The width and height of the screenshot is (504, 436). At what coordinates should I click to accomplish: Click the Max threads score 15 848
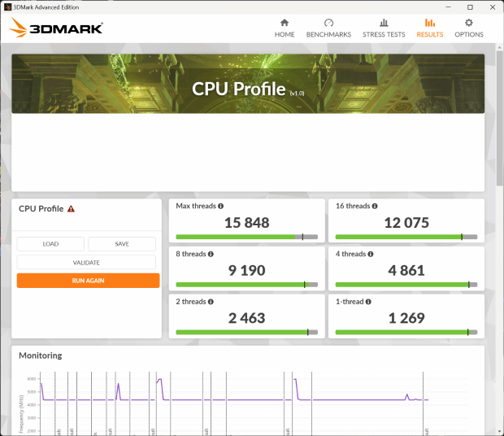(x=247, y=223)
